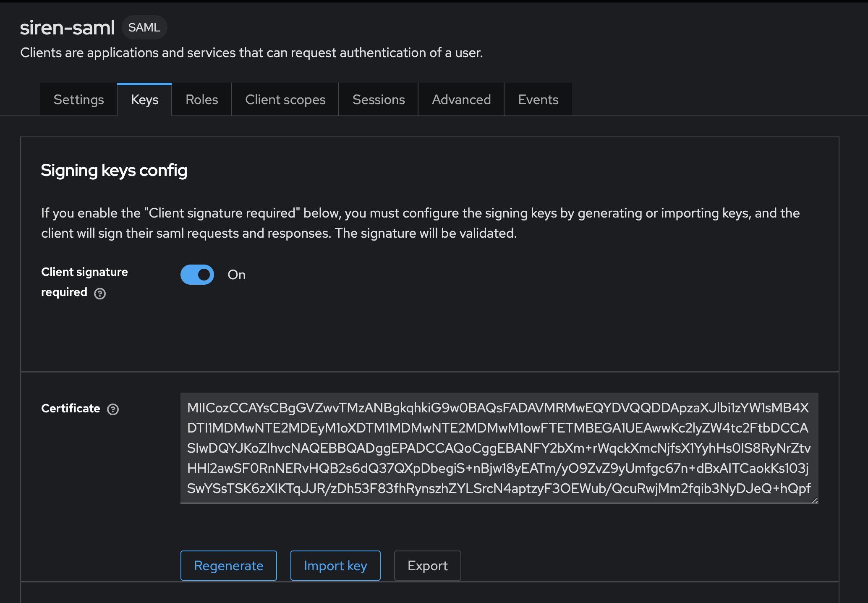The image size is (868, 603).
Task: Export the signing certificate
Action: pos(427,565)
